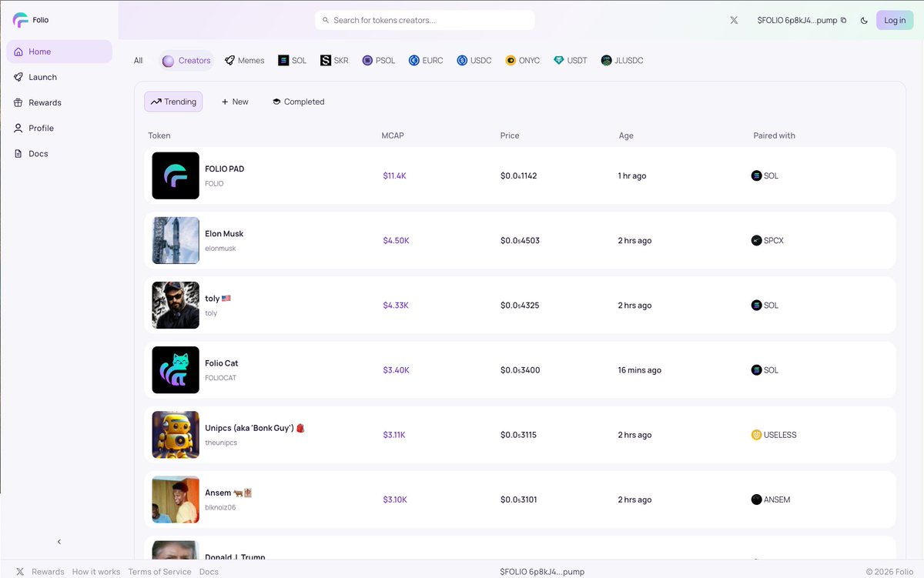924x578 pixels.
Task: Toggle dark mode moon icon
Action: point(864,20)
